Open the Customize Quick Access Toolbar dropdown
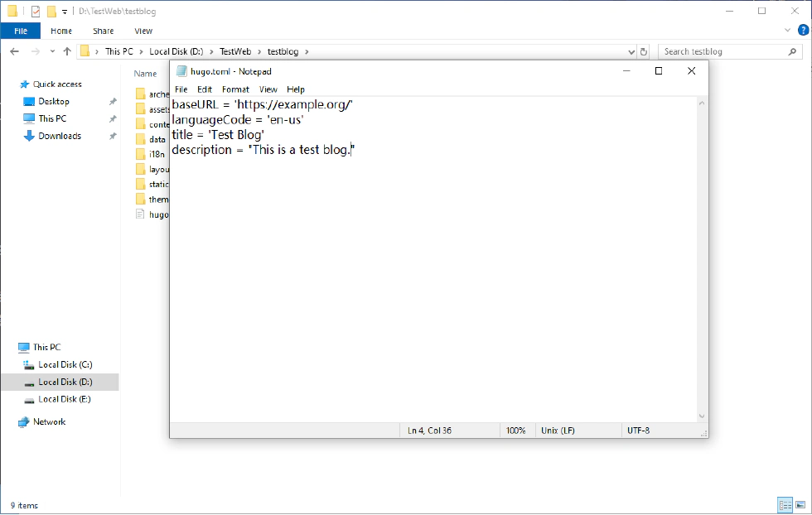Viewport: 812px width, 515px height. pos(65,12)
